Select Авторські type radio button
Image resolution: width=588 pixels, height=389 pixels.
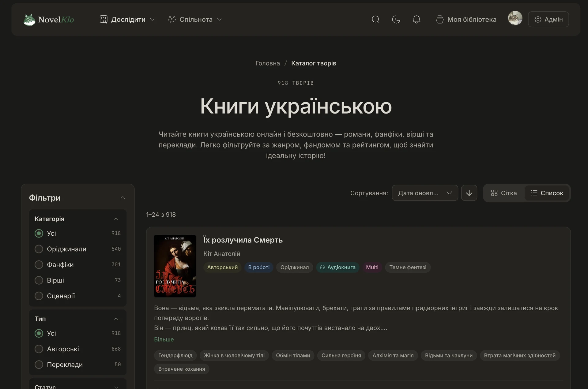(x=39, y=349)
